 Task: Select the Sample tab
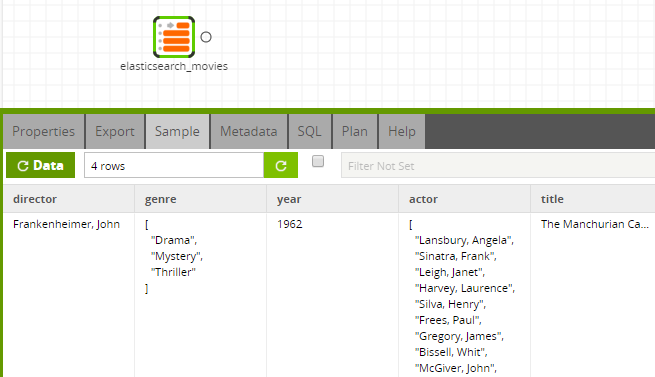tap(177, 132)
